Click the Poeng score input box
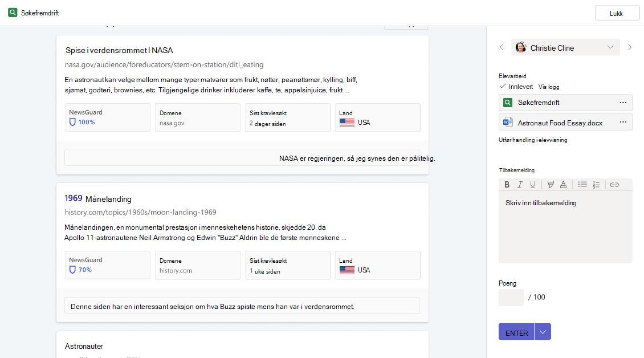Screen dimensions: 644x358 coord(511,297)
